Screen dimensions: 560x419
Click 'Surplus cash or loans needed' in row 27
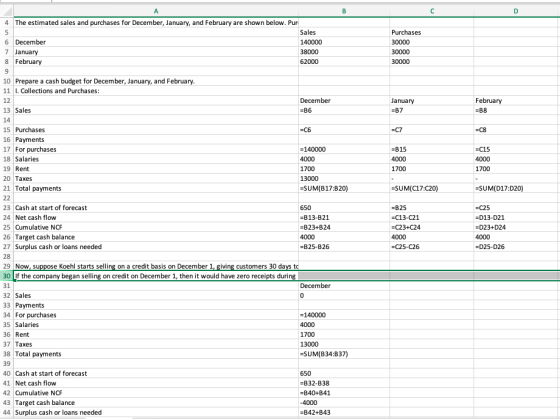point(58,246)
